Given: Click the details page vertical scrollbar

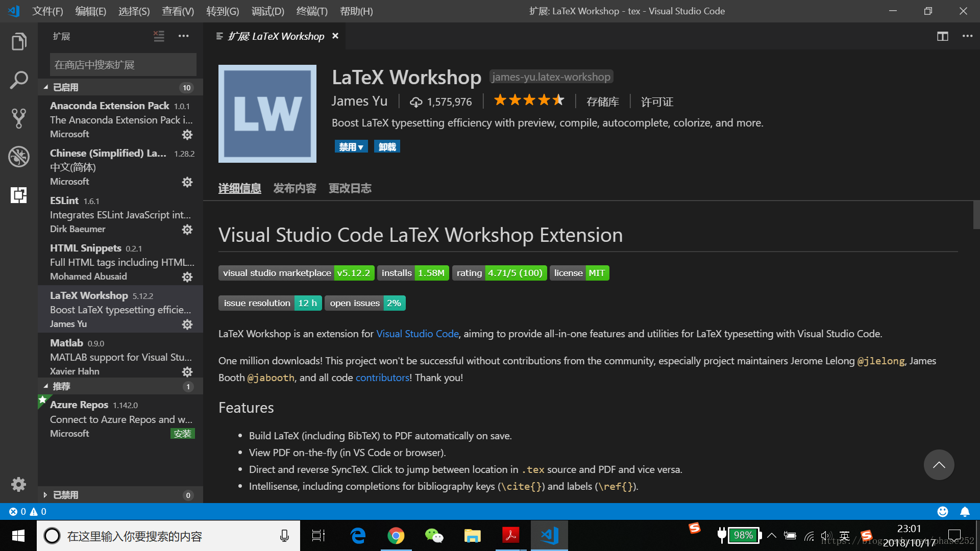Looking at the screenshot, I should click(x=976, y=215).
